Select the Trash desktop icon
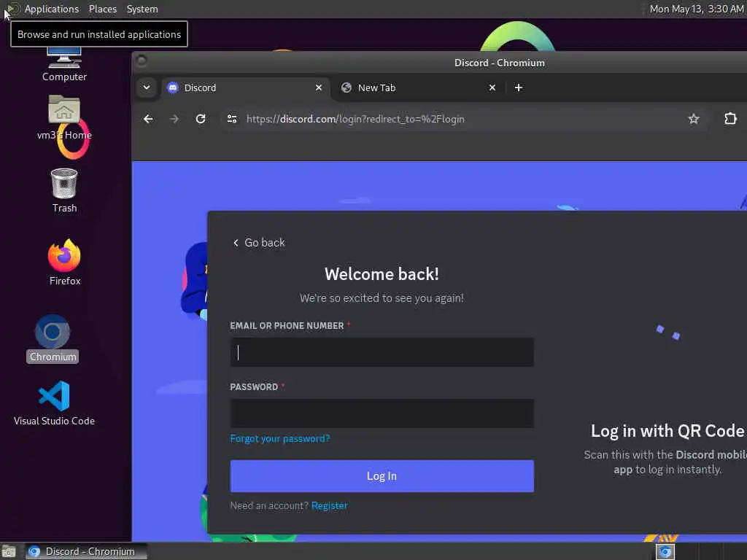Screen dimensions: 747x560 coord(64,190)
